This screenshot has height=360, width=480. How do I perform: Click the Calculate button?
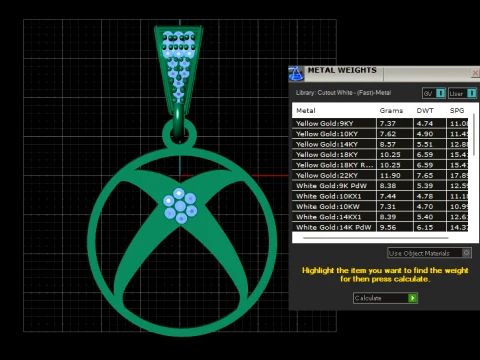coord(385,298)
